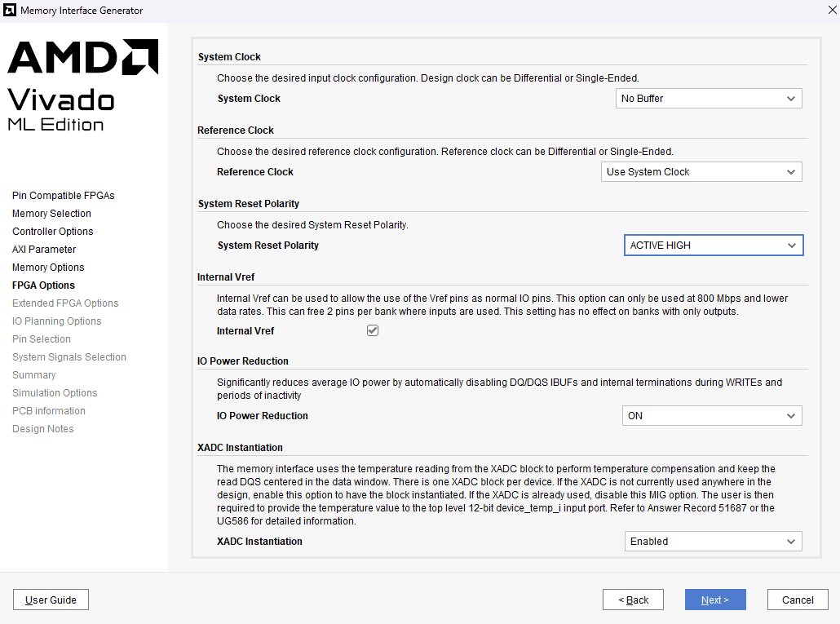Close the Memory Interface Generator window
This screenshot has width=840, height=624.
[x=830, y=10]
